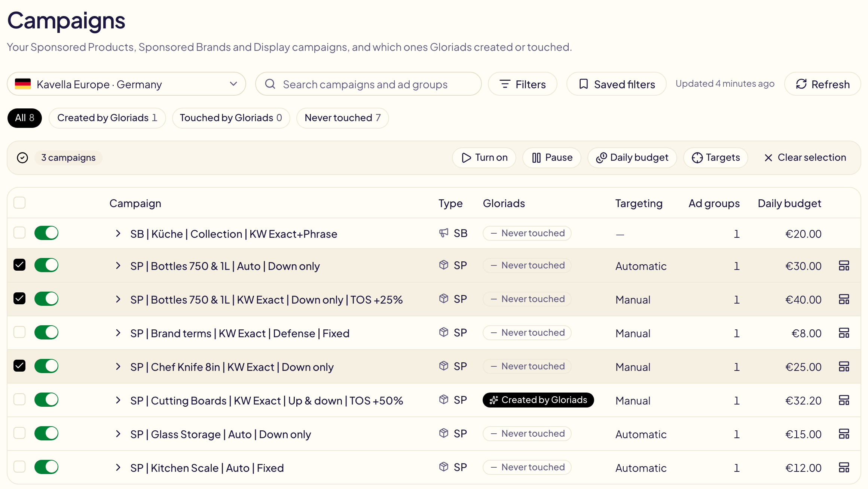
Task: Turn off the Kitchen Scale campaign toggle
Action: 46,467
